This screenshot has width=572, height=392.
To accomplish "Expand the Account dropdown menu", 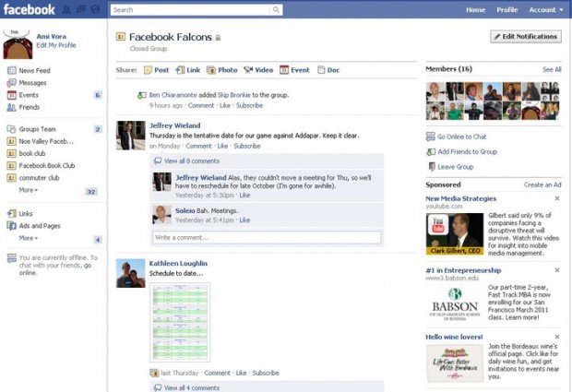I will (542, 10).
